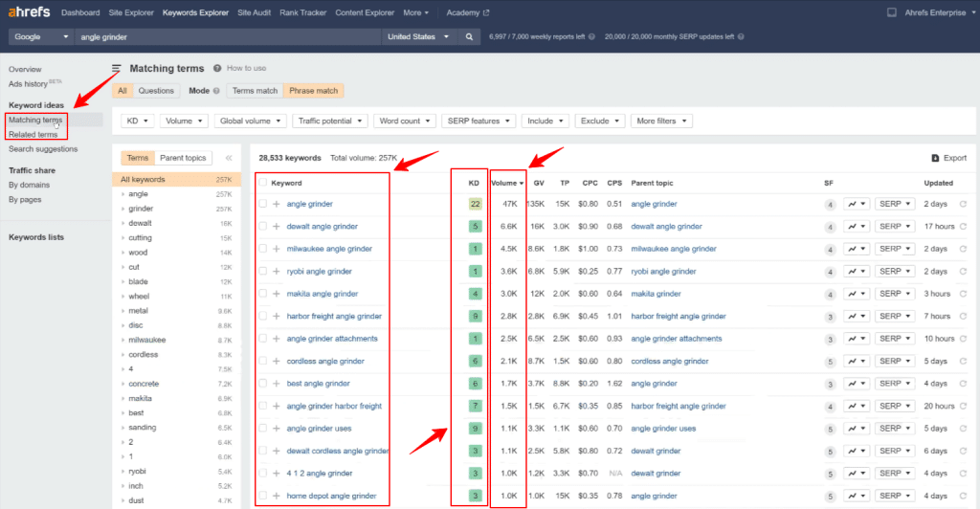This screenshot has height=509, width=980.
Task: Open trend chart for ryobi angle grinder
Action: point(857,271)
